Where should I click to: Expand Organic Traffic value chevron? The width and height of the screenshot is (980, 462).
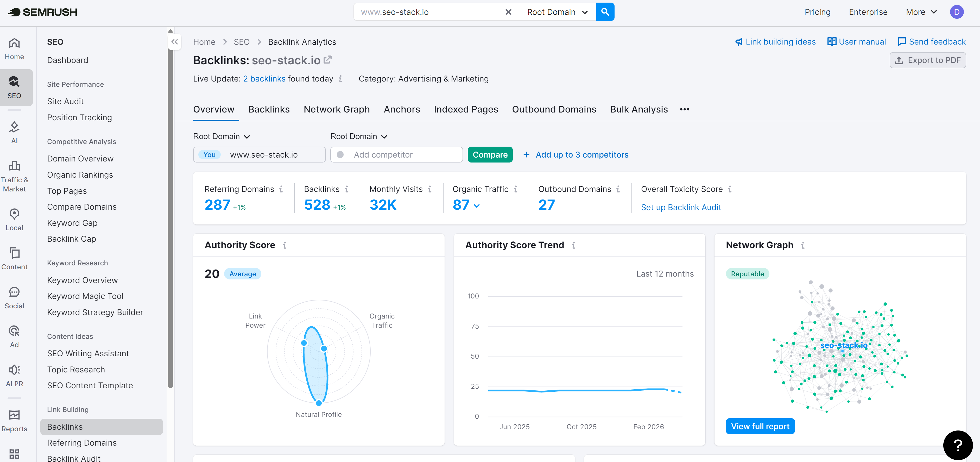[x=477, y=205]
